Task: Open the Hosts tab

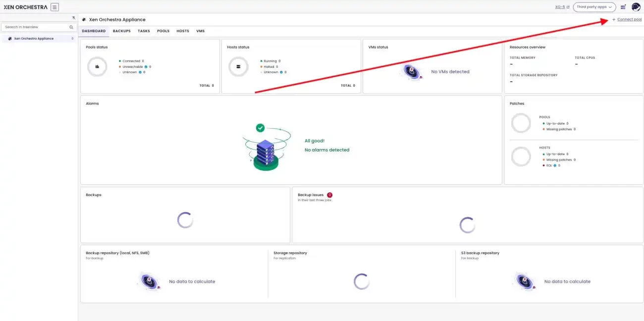Action: point(183,31)
